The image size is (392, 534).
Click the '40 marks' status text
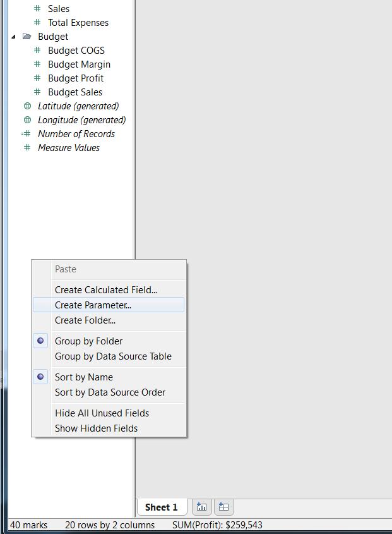28,525
